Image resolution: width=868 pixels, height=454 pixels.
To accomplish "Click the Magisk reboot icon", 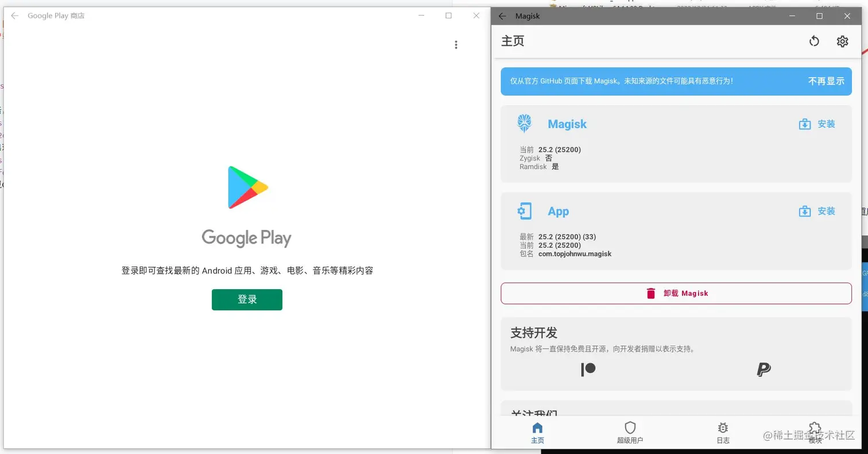I will (814, 41).
